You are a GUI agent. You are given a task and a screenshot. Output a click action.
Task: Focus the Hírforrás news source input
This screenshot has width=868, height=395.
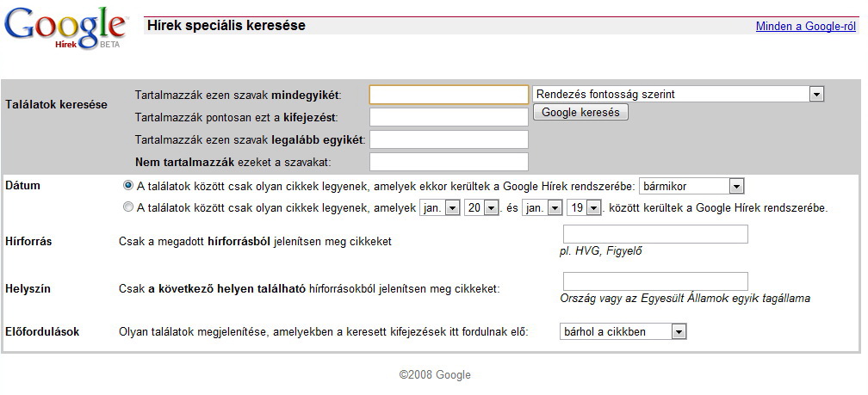pyautogui.click(x=655, y=234)
